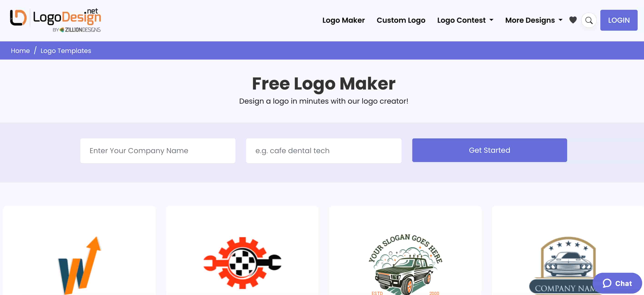Expand the More Designs dropdown arrow
The image size is (644, 295).
coord(560,20)
